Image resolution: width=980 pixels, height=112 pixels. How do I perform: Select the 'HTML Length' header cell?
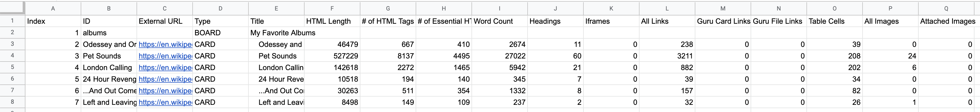coord(332,21)
